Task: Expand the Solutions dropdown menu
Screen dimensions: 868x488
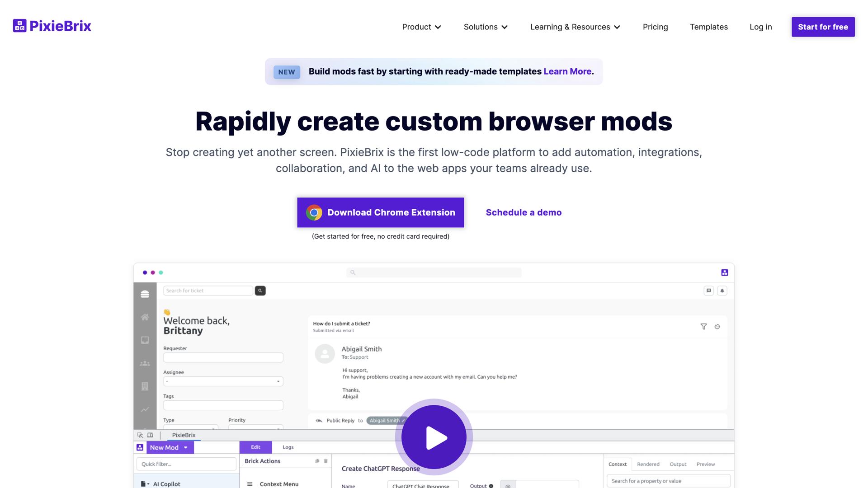Action: point(486,27)
